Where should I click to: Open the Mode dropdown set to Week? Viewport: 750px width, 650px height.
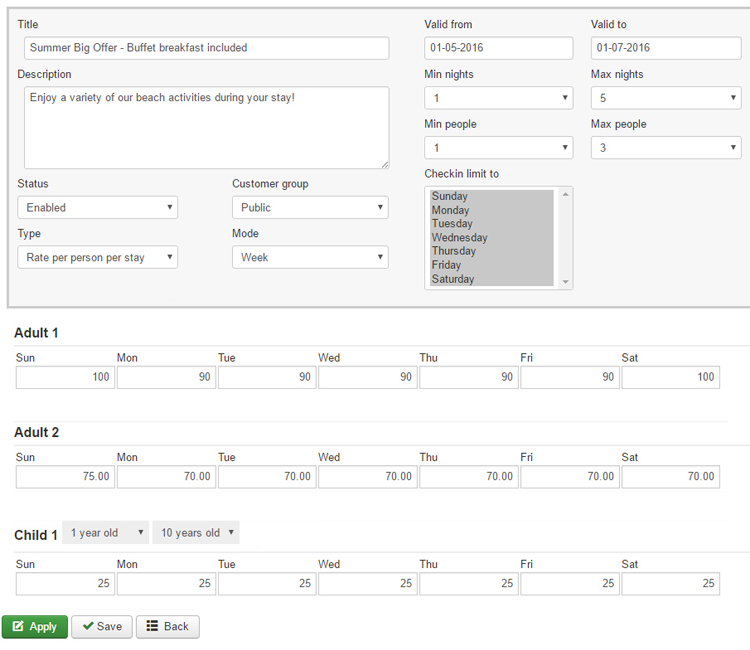pyautogui.click(x=310, y=257)
